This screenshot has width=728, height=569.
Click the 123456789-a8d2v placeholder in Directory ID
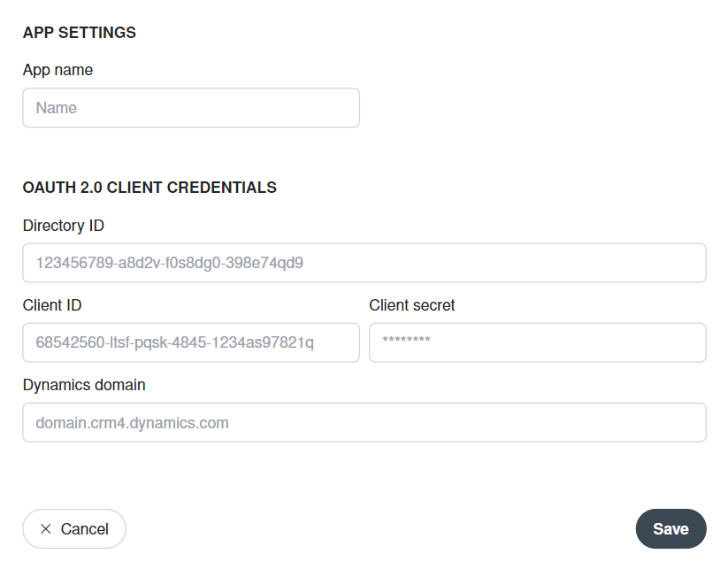tap(170, 263)
